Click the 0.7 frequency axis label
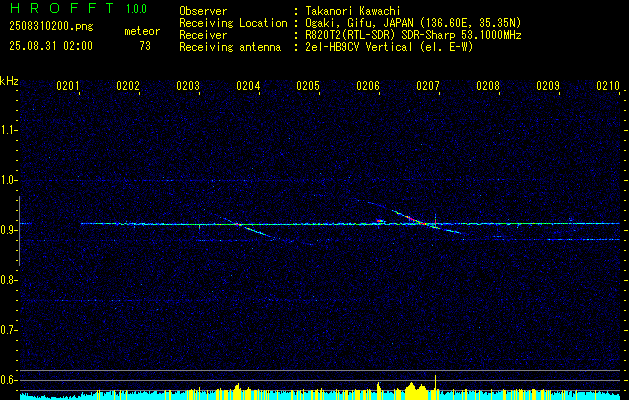Screen dimensions: 629x400 coord(8,330)
